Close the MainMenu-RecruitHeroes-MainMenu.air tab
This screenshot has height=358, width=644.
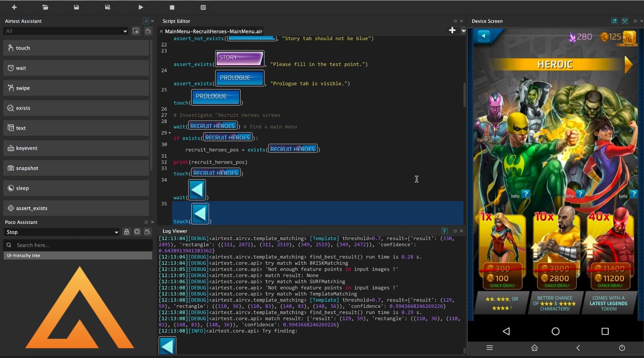point(161,31)
